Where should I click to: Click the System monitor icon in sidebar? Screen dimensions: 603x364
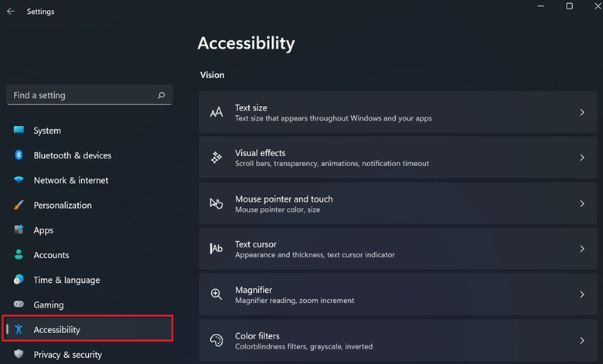19,131
